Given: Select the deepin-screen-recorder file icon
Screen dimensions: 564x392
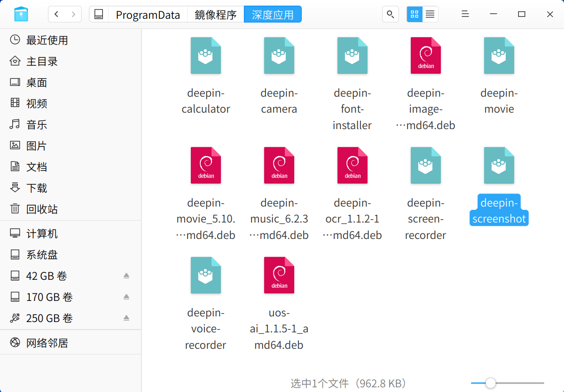Looking at the screenshot, I should pyautogui.click(x=426, y=165).
